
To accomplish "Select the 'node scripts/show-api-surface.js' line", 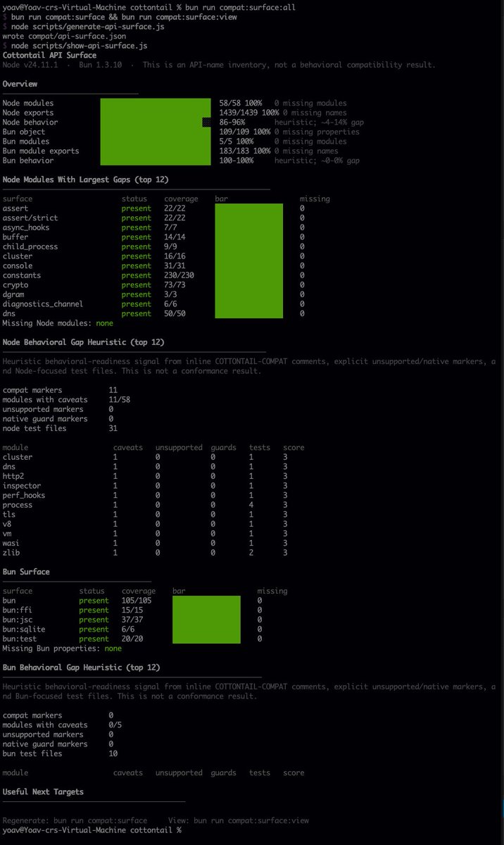I will [x=80, y=45].
